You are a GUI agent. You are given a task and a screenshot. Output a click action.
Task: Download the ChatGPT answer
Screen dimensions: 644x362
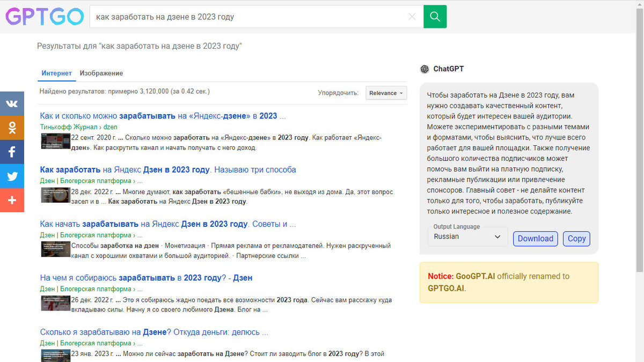(x=535, y=239)
